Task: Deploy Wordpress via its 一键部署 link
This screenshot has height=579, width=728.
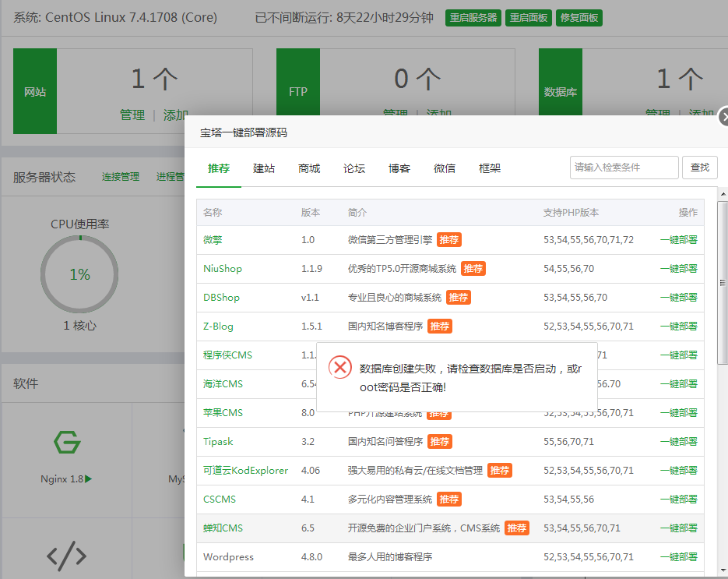Action: pyautogui.click(x=679, y=556)
